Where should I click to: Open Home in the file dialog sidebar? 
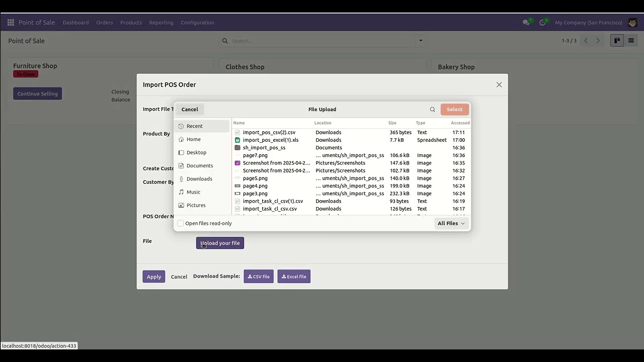201,139
